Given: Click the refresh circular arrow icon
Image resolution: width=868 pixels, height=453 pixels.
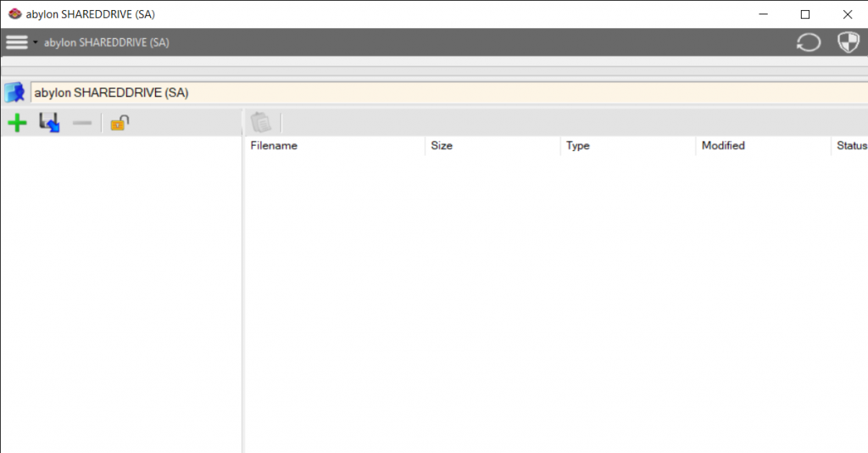Looking at the screenshot, I should pyautogui.click(x=808, y=42).
